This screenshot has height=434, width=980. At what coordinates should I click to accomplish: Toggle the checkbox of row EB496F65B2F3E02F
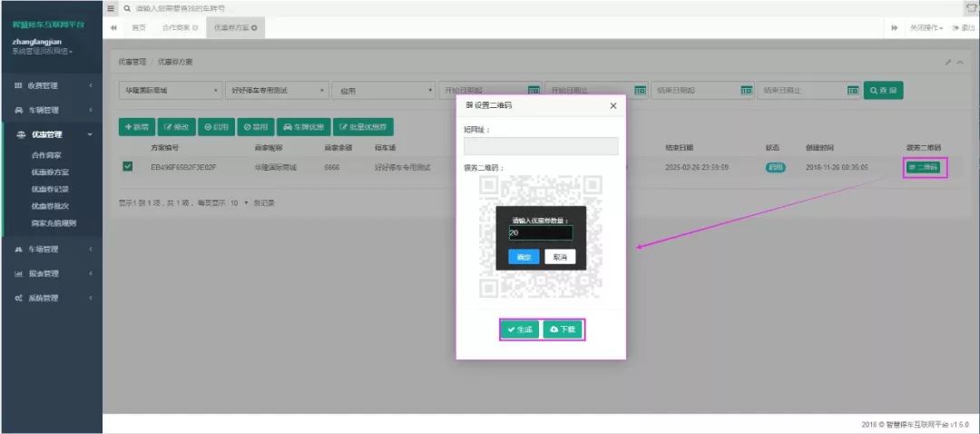pos(128,167)
